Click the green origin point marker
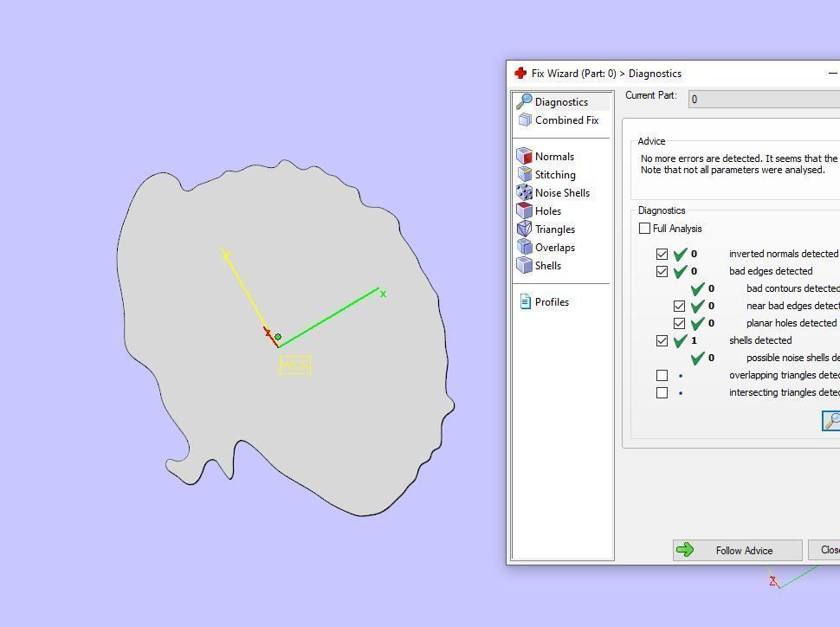 [x=278, y=337]
